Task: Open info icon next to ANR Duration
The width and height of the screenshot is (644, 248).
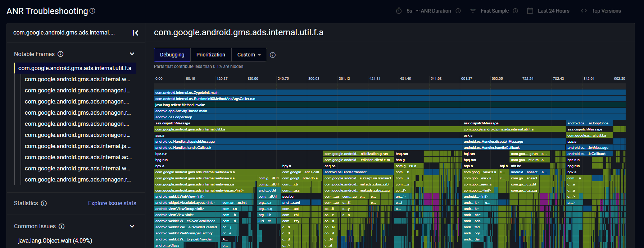Action: coord(458,11)
